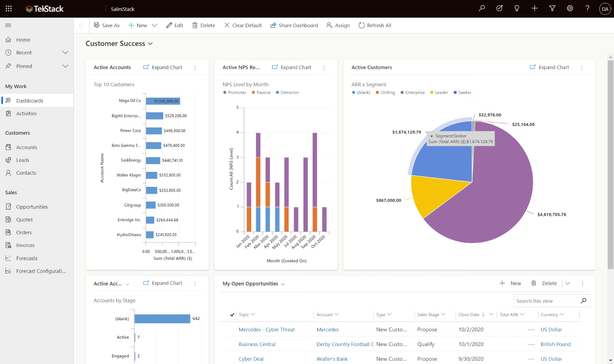
Task: Click Refresh All command
Action: [x=375, y=25]
